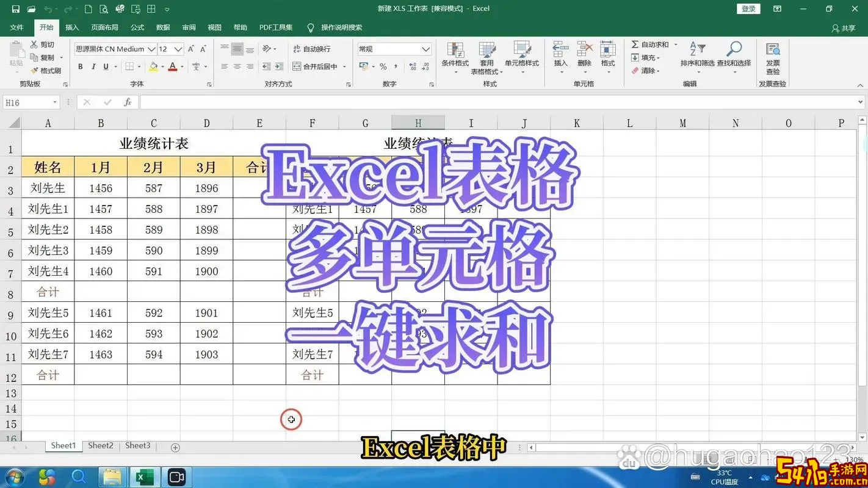Switch to the 公式 (Formulas) tab
Screen dimensions: 868x488
click(137, 27)
